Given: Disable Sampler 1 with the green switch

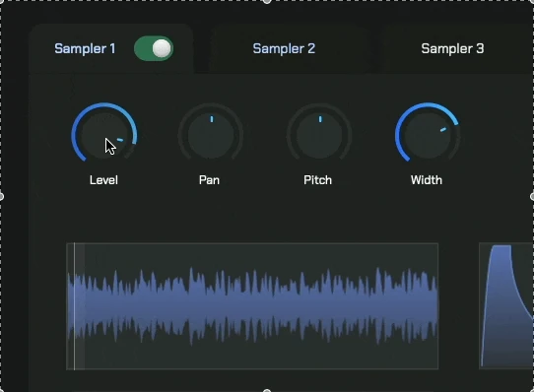Looking at the screenshot, I should [154, 48].
